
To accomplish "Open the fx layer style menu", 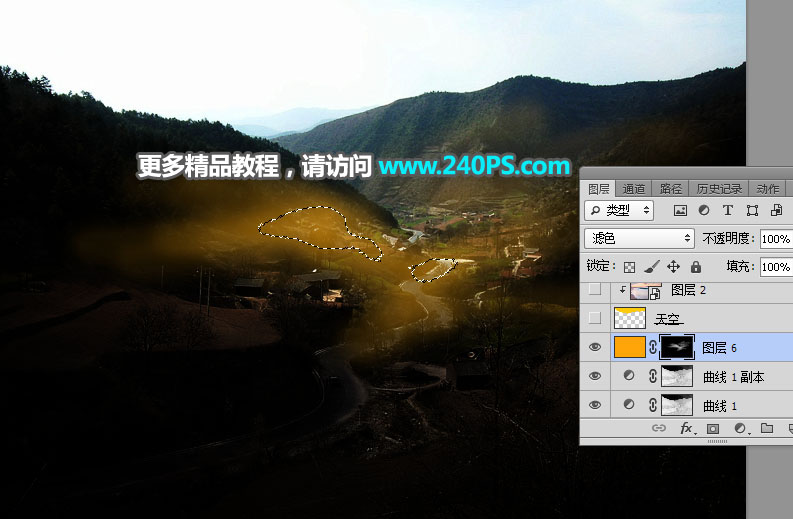I will click(x=687, y=428).
